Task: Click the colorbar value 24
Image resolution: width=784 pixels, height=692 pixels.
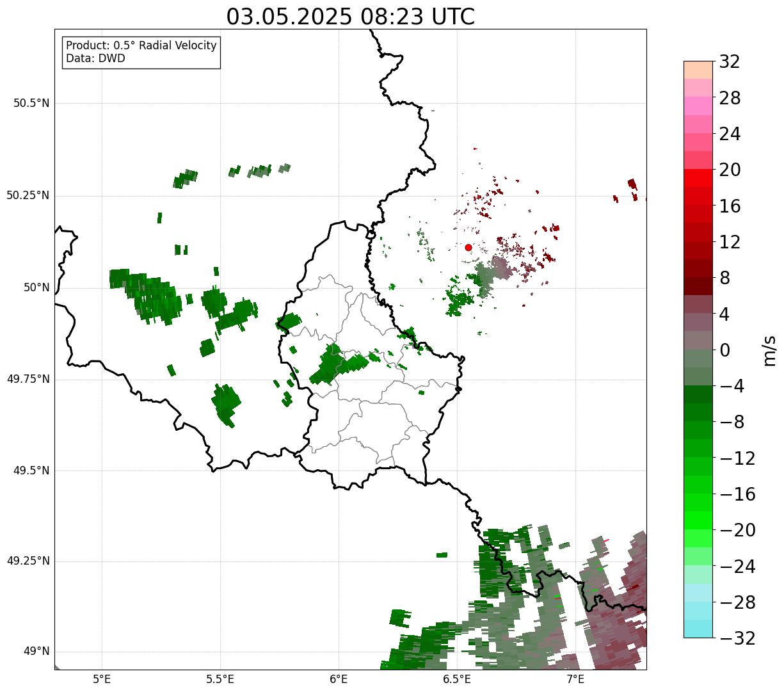Action: [x=730, y=134]
